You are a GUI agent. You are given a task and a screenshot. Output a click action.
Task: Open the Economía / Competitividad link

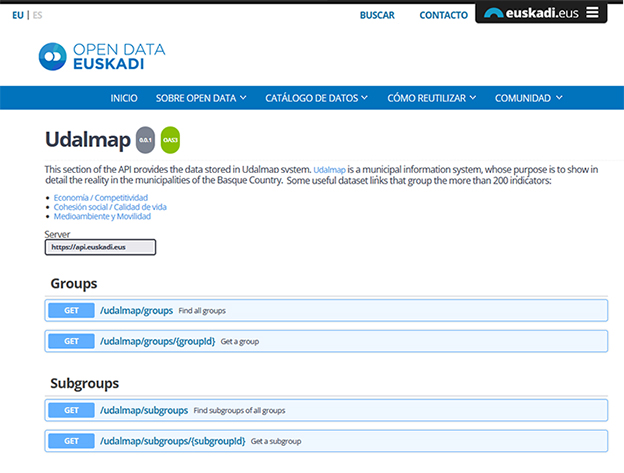(101, 198)
